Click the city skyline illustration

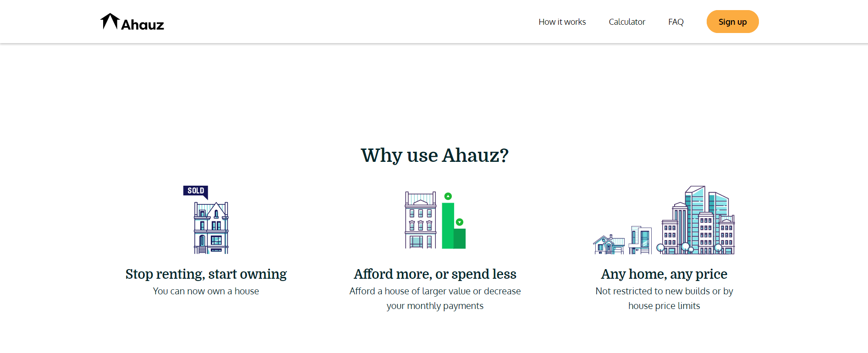pyautogui.click(x=665, y=225)
